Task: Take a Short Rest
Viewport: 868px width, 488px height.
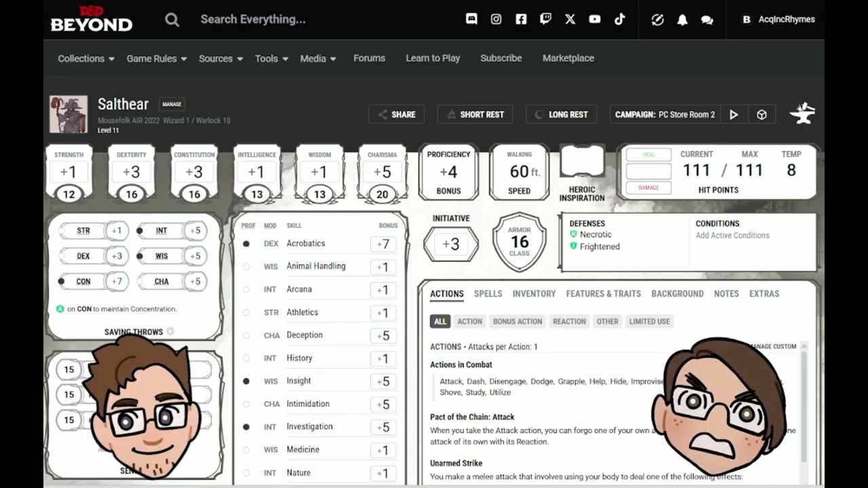Action: click(475, 115)
